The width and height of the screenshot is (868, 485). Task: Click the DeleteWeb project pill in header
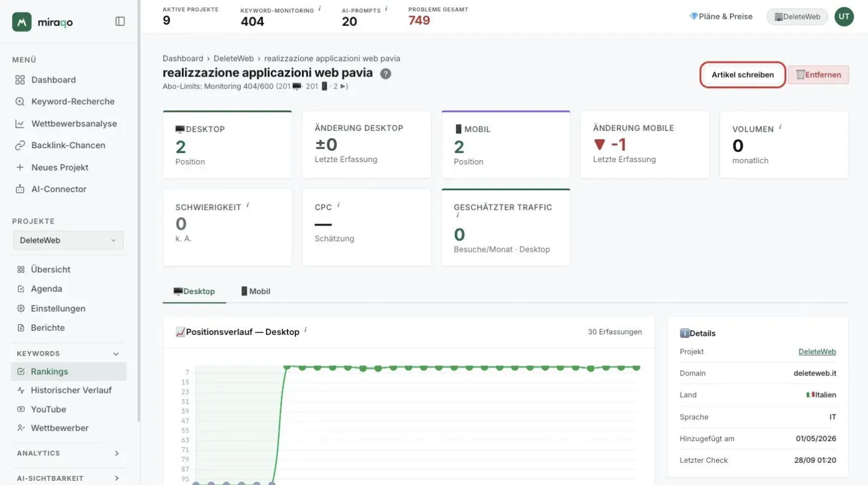point(797,17)
